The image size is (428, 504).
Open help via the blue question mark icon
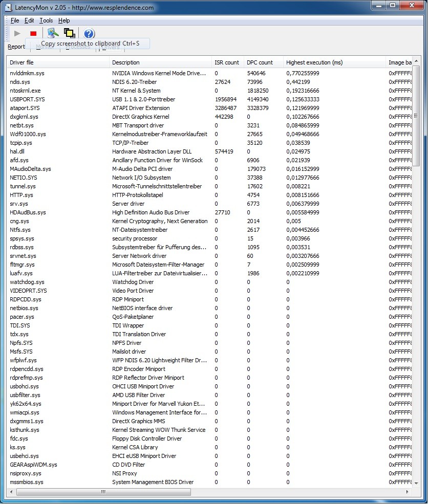pos(89,33)
